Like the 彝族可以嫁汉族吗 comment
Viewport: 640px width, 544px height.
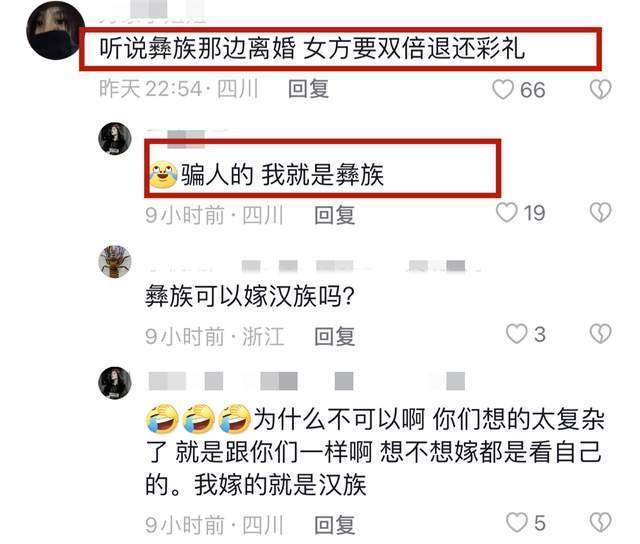[516, 334]
